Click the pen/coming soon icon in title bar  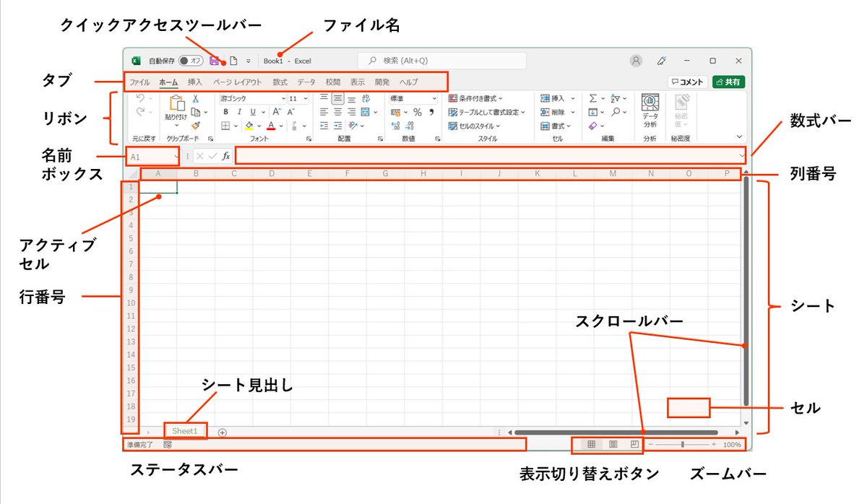click(660, 61)
